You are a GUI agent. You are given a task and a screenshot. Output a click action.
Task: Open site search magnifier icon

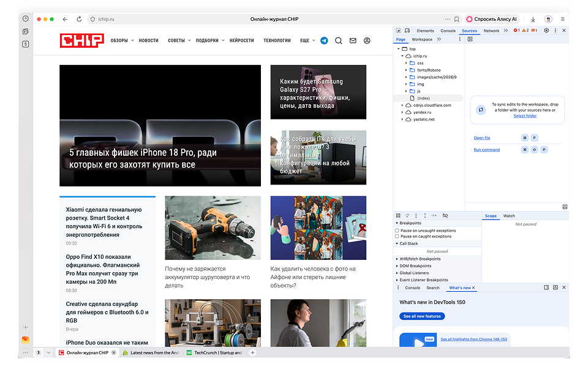click(x=339, y=40)
